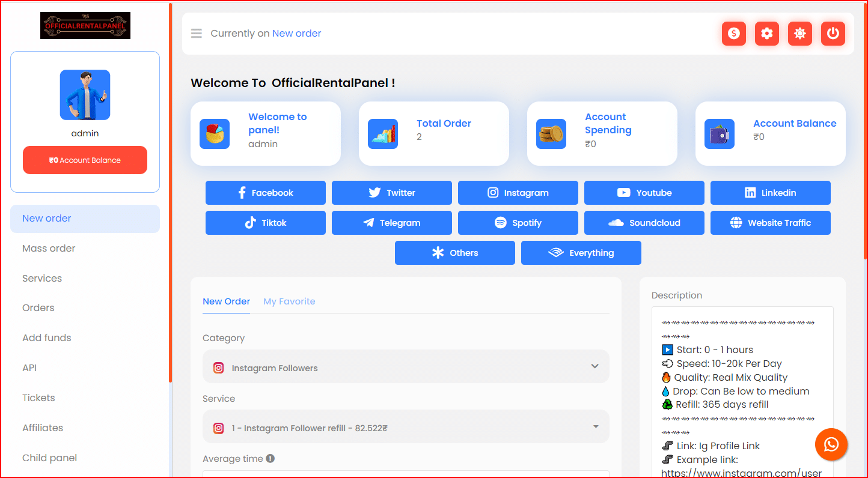Click the info icon beside Average time
Image resolution: width=868 pixels, height=478 pixels.
point(270,458)
